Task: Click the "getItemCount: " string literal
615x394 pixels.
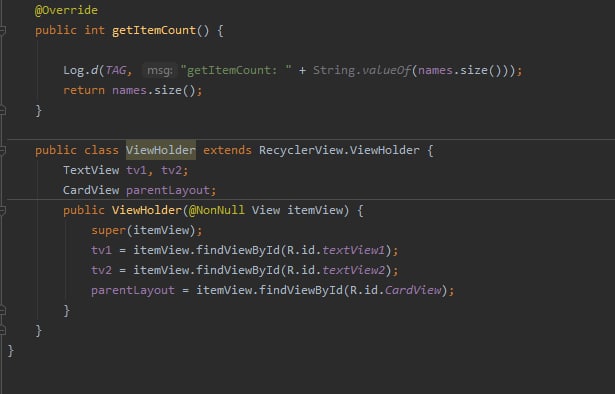Action: [236, 70]
